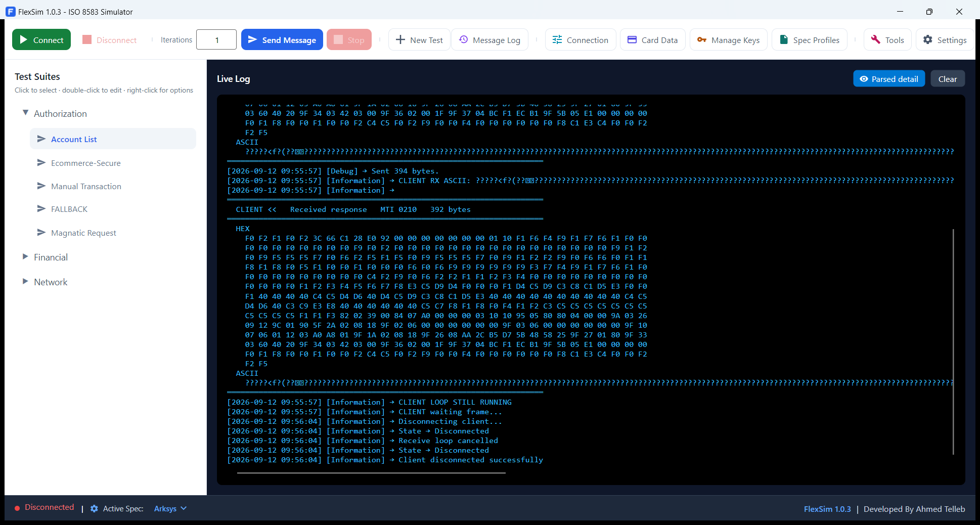
Task: Click the 'Live Log' heading
Action: pyautogui.click(x=233, y=79)
